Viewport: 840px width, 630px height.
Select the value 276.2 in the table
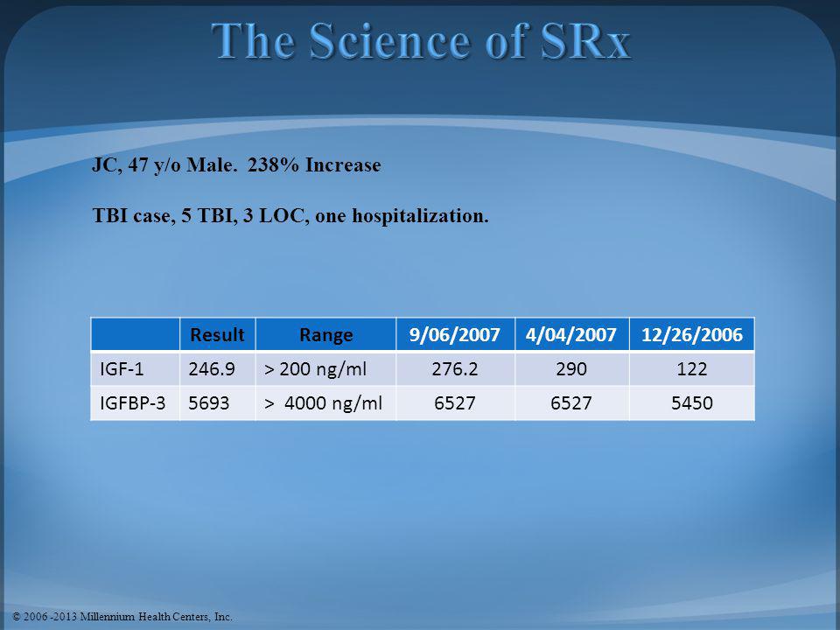click(455, 368)
